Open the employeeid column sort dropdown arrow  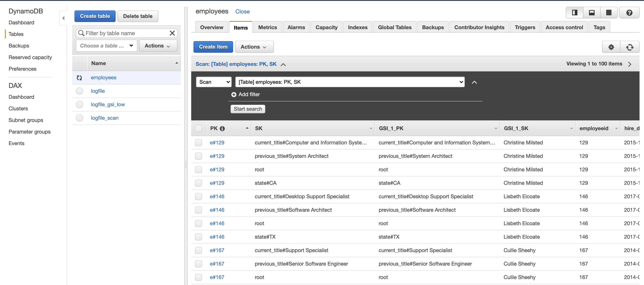tap(616, 129)
